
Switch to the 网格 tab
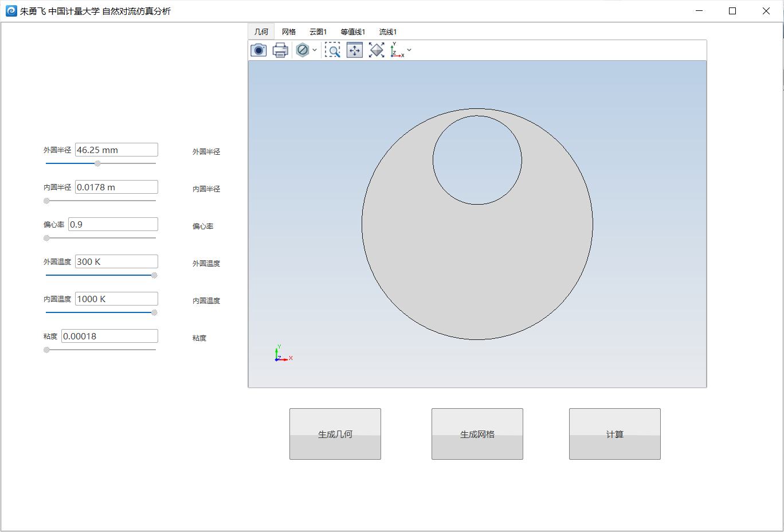[289, 32]
